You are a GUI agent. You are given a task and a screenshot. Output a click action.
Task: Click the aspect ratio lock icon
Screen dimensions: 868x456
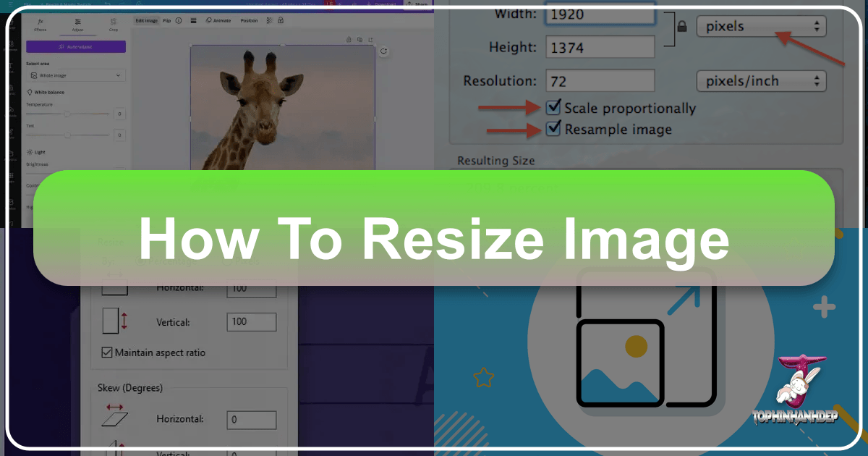pos(681,27)
